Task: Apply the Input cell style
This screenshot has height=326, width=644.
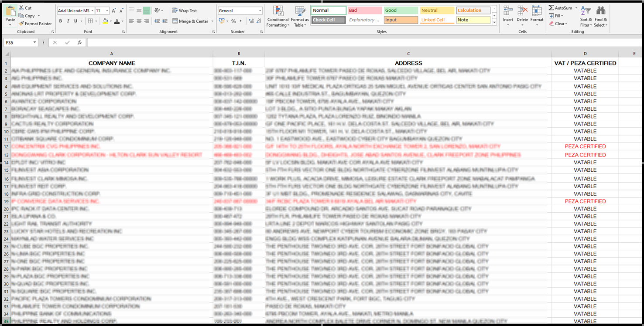Action: coord(401,20)
